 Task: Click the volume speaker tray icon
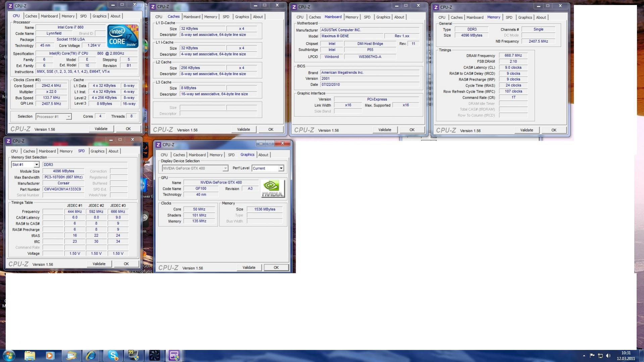tap(608, 356)
